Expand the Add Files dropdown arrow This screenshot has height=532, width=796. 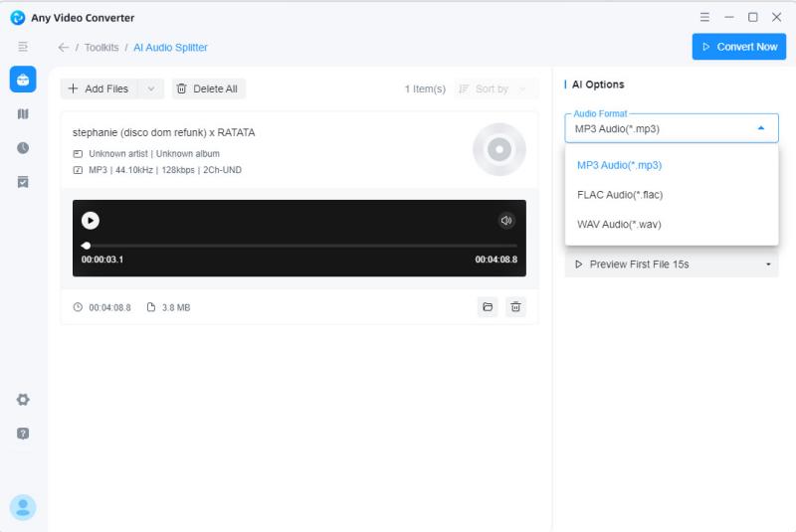coord(150,89)
